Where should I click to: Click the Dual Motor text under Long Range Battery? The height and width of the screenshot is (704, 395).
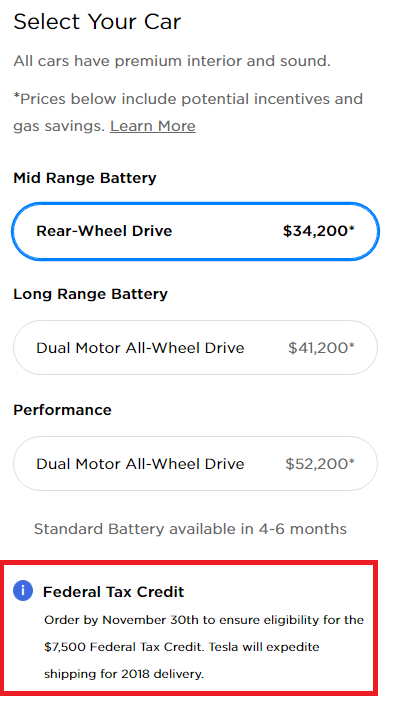point(140,348)
